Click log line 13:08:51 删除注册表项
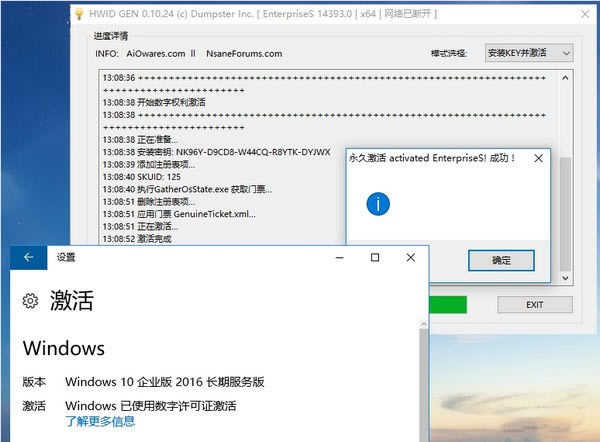600x442 pixels. click(x=149, y=202)
